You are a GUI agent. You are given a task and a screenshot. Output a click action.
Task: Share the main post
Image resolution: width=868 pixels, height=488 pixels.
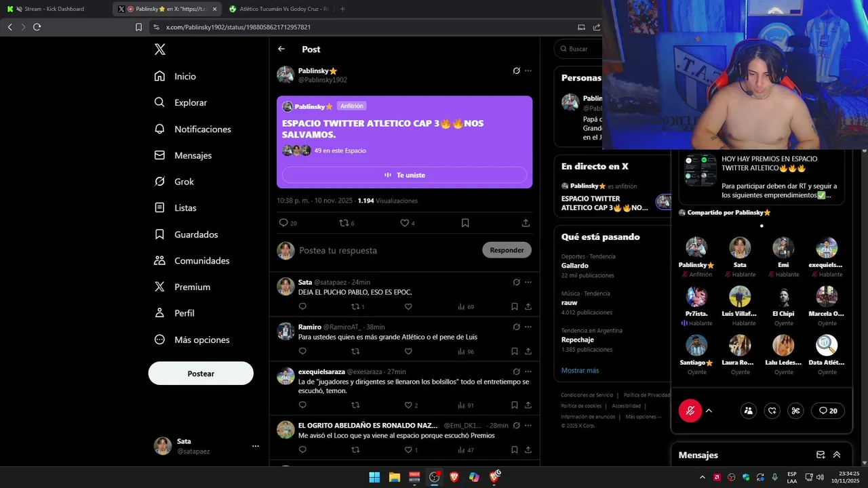(x=526, y=223)
